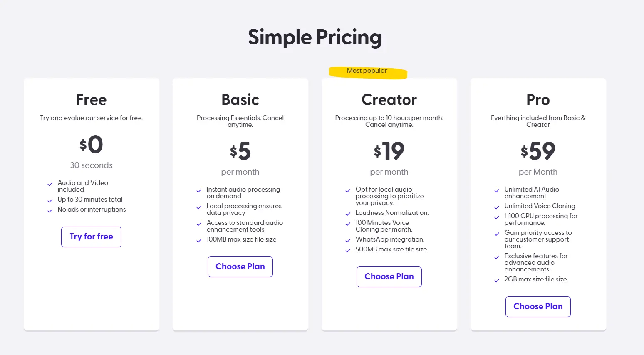Select Choose Plan under Creator

coord(389,277)
